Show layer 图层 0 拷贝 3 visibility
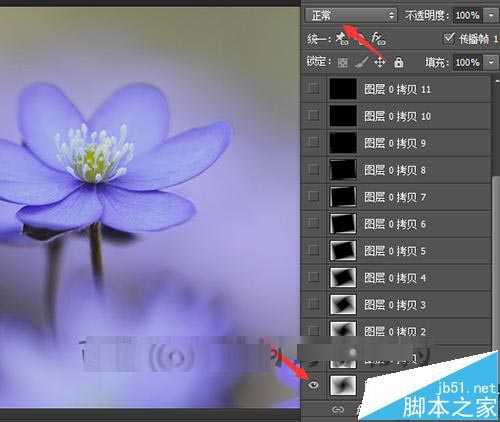The height and width of the screenshot is (422, 500). (313, 304)
